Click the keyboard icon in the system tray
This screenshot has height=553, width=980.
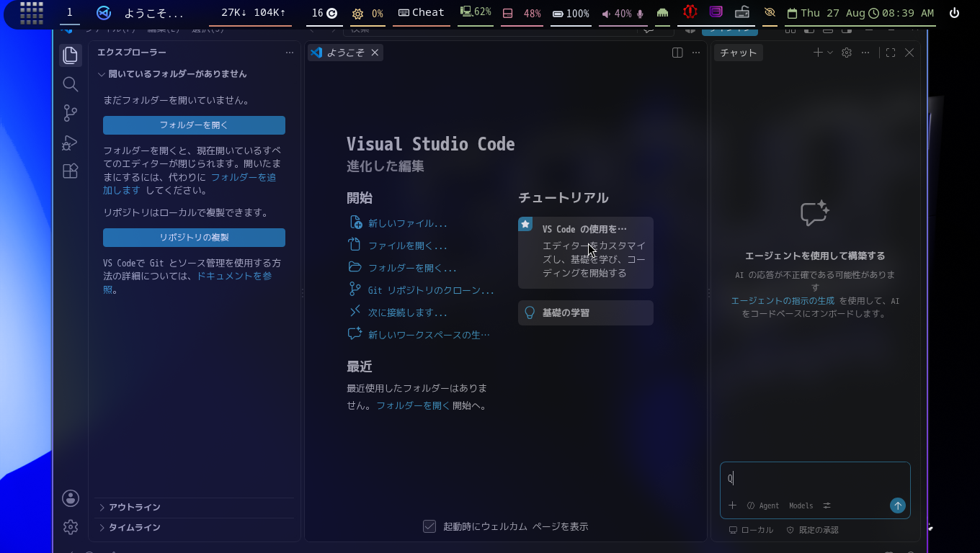tap(742, 12)
